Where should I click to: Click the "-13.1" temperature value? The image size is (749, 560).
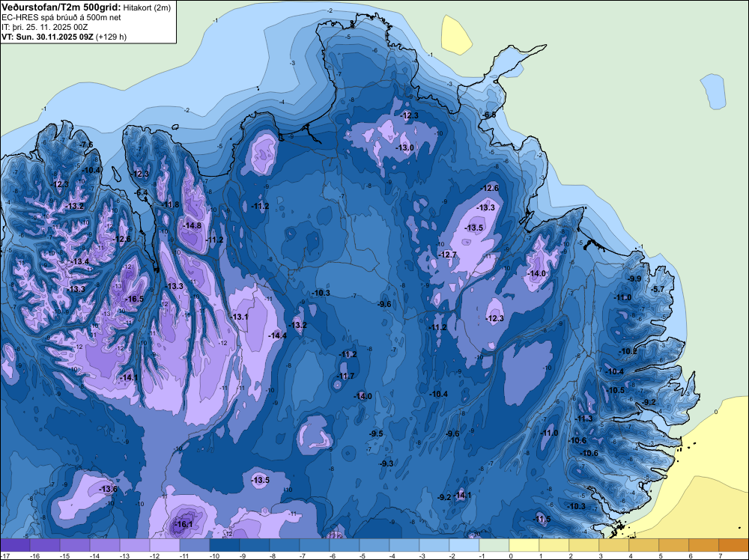point(240,317)
